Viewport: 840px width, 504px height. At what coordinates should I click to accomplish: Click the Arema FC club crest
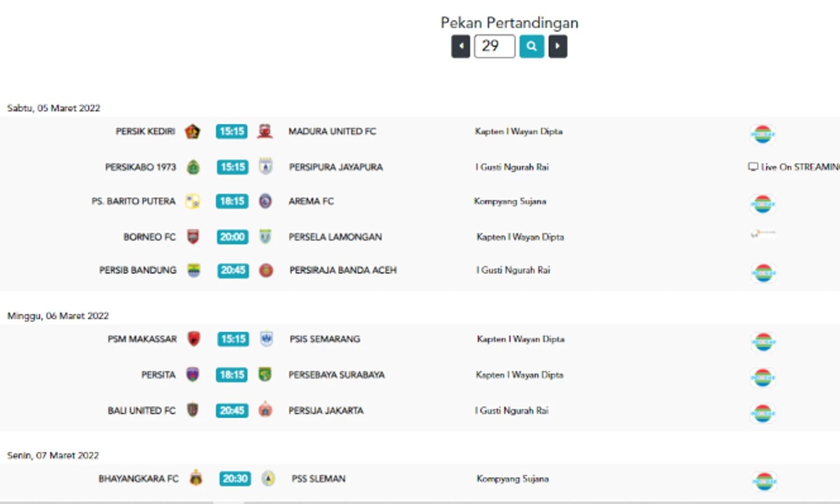(x=265, y=201)
